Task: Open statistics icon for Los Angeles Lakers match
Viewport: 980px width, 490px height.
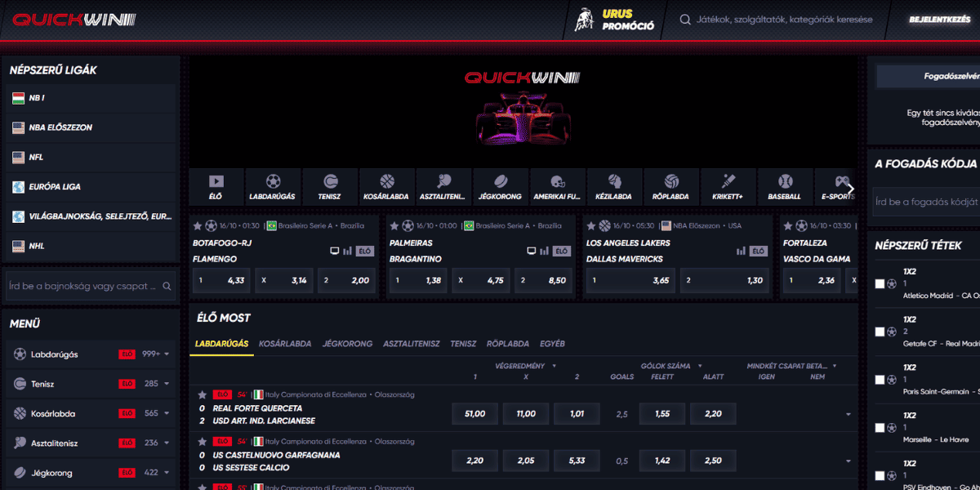Action: (742, 251)
